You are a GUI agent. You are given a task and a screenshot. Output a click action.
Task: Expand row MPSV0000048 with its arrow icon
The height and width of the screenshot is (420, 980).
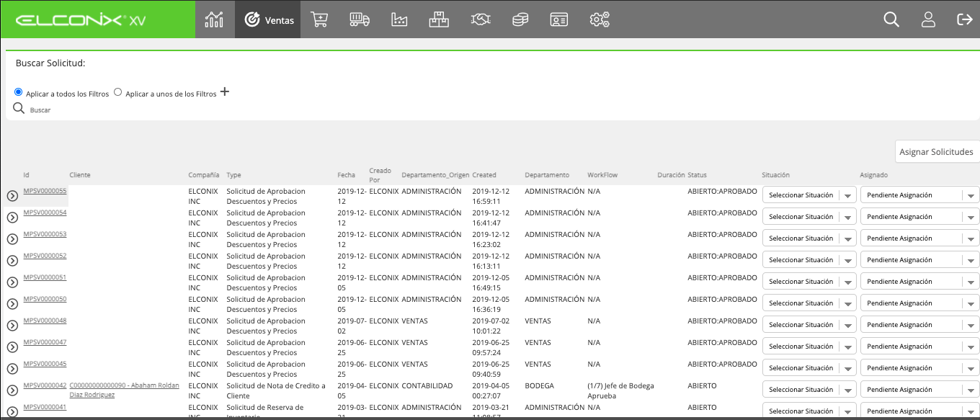(x=12, y=325)
